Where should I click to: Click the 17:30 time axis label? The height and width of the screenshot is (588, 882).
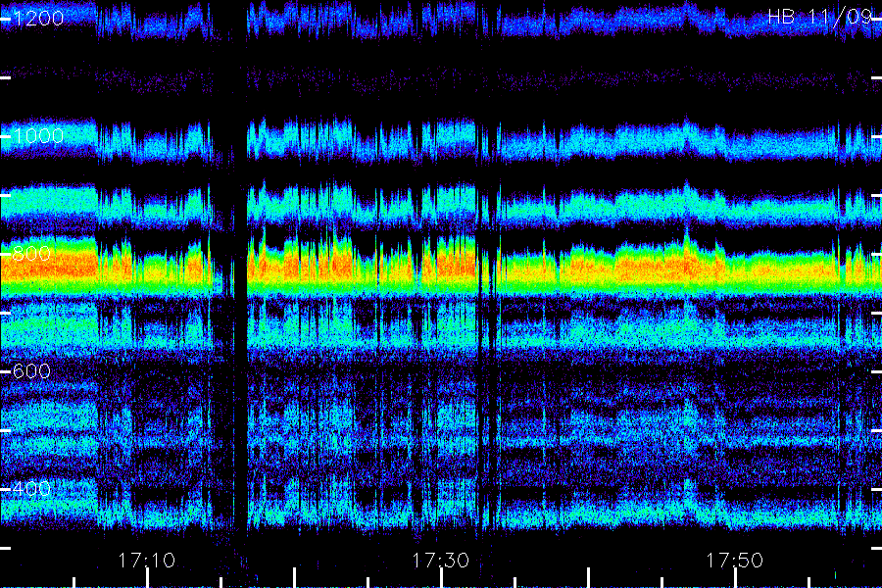click(x=440, y=560)
